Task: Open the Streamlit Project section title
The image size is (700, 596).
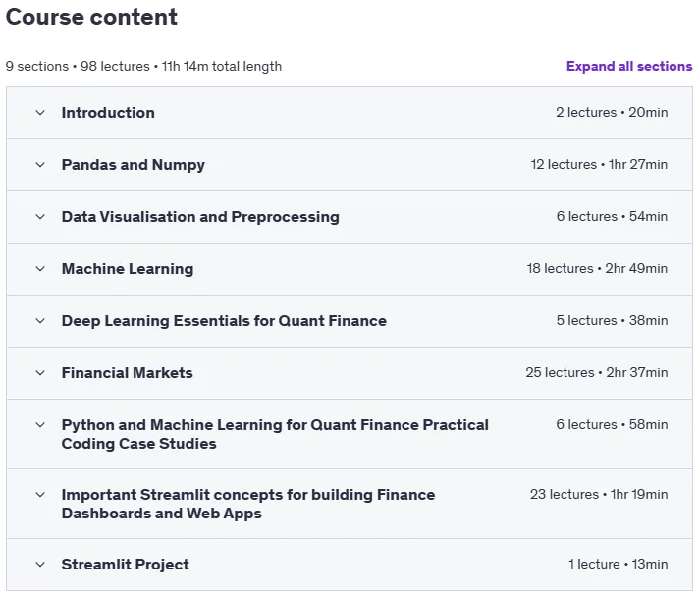Action: 126,565
